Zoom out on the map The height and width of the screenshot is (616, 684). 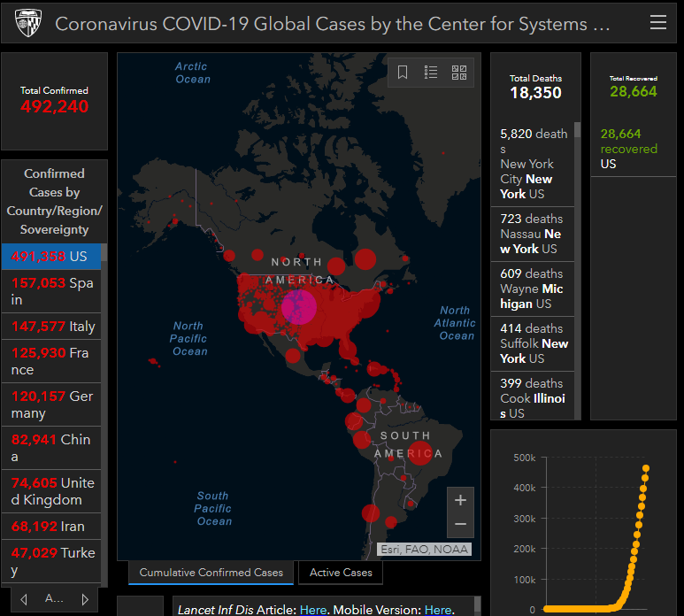pos(460,524)
